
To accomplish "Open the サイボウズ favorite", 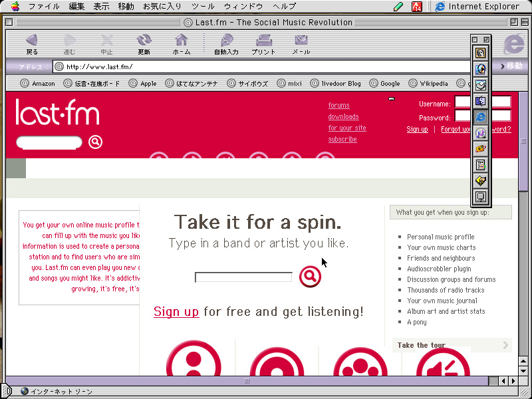I will click(x=247, y=84).
